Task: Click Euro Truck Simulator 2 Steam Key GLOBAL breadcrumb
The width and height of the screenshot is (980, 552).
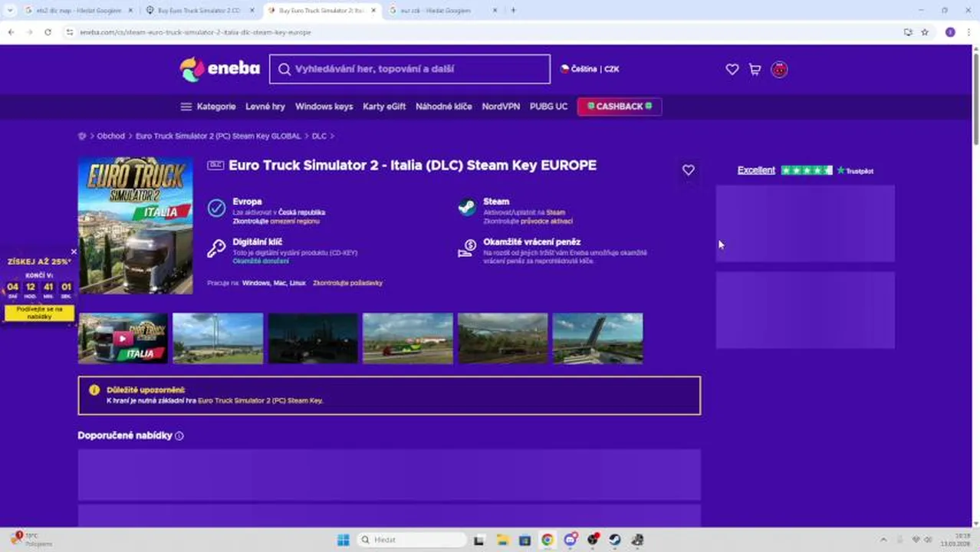Action: [x=219, y=136]
